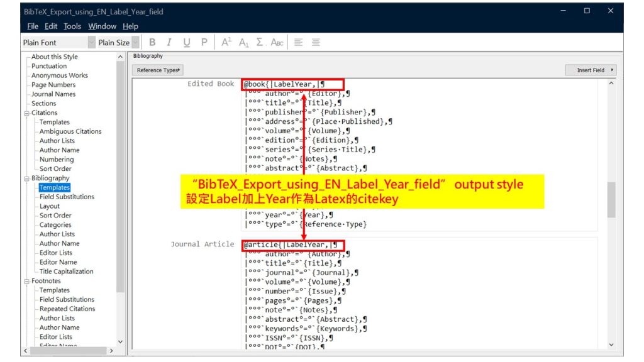This screenshot has width=644, height=362.
Task: Select Templates under Bibliography
Action: tap(55, 187)
